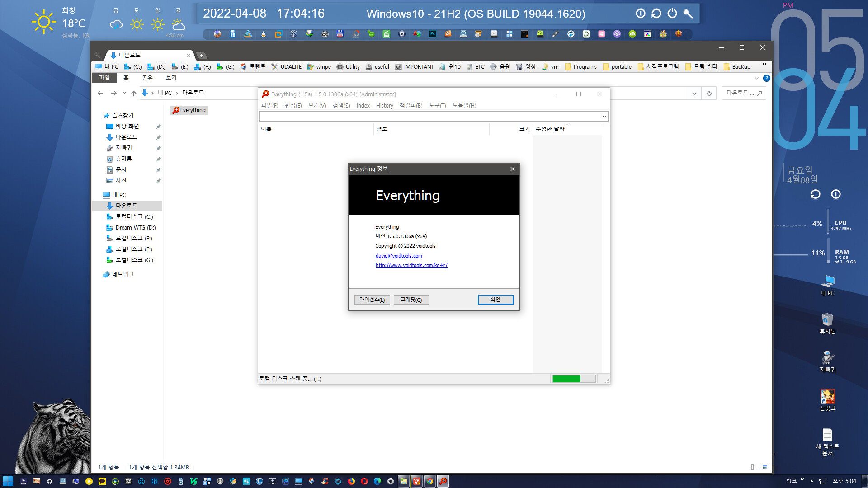Click the chevron before 내 PC in breadcrumb
868x488 pixels.
click(152, 93)
